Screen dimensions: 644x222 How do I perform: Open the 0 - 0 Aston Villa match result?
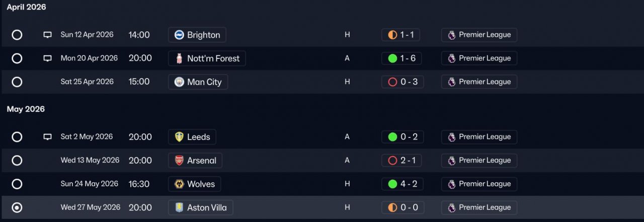[x=403, y=207]
